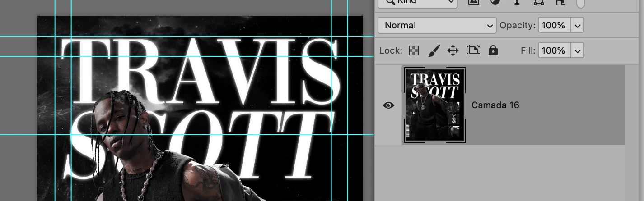Screen dimensions: 644x201
Task: Filter layers by adjustment layers icon
Action: (495, 2)
